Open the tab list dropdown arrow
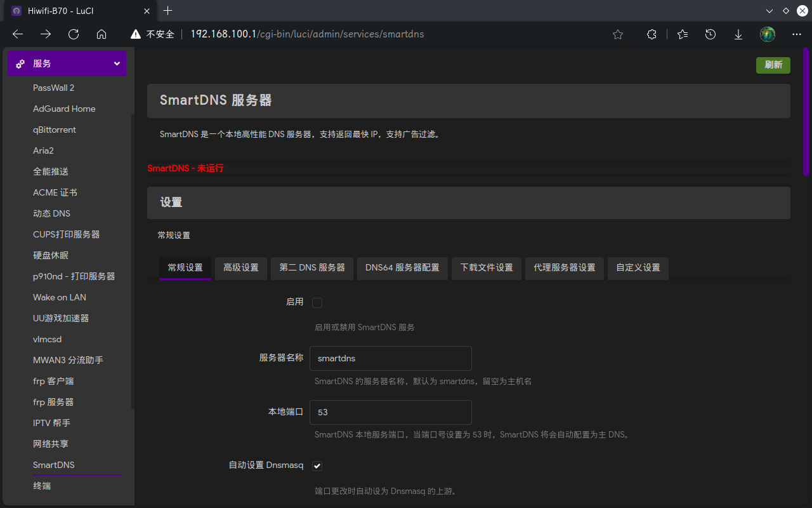The image size is (812, 508). coord(769,11)
